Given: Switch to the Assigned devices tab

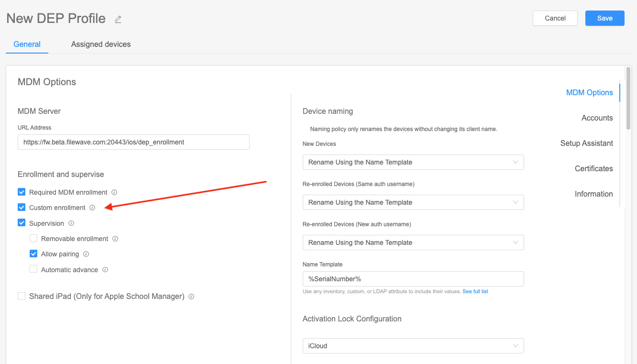Looking at the screenshot, I should click(x=101, y=44).
